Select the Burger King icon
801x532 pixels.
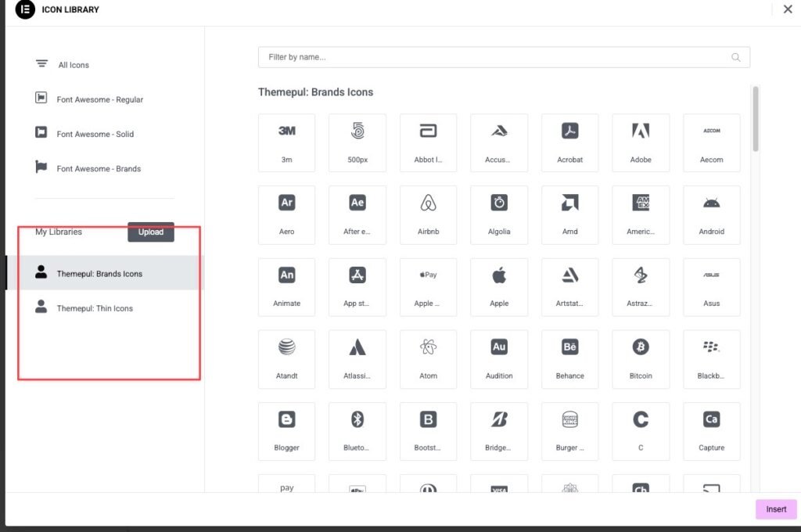(569, 431)
